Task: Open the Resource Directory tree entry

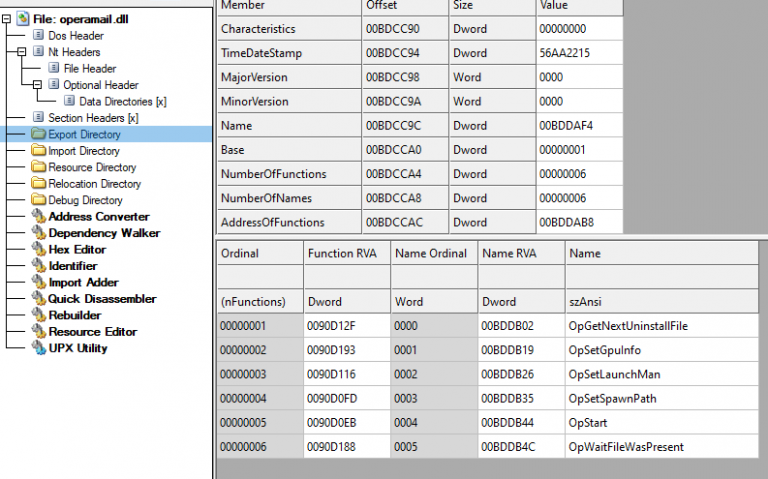Action: pyautogui.click(x=92, y=168)
